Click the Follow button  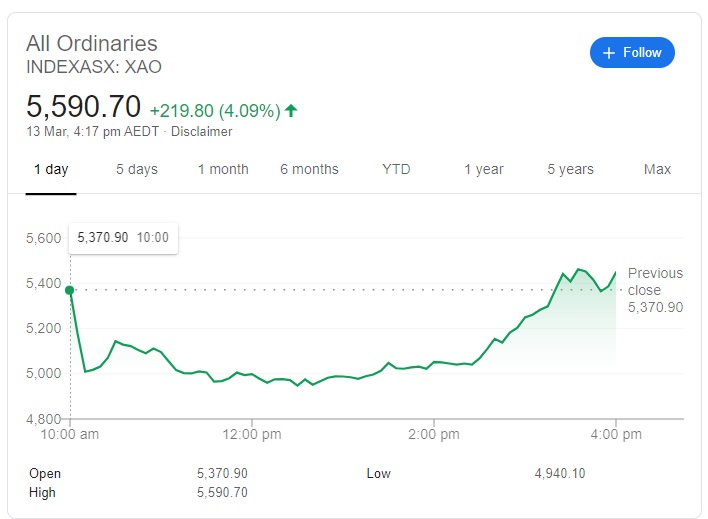(x=632, y=52)
